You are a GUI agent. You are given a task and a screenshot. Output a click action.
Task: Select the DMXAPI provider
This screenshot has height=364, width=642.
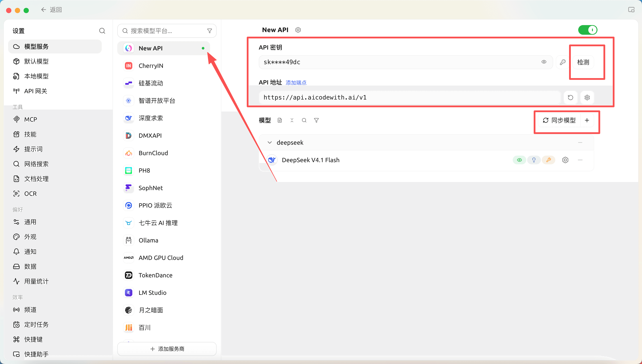(x=164, y=136)
